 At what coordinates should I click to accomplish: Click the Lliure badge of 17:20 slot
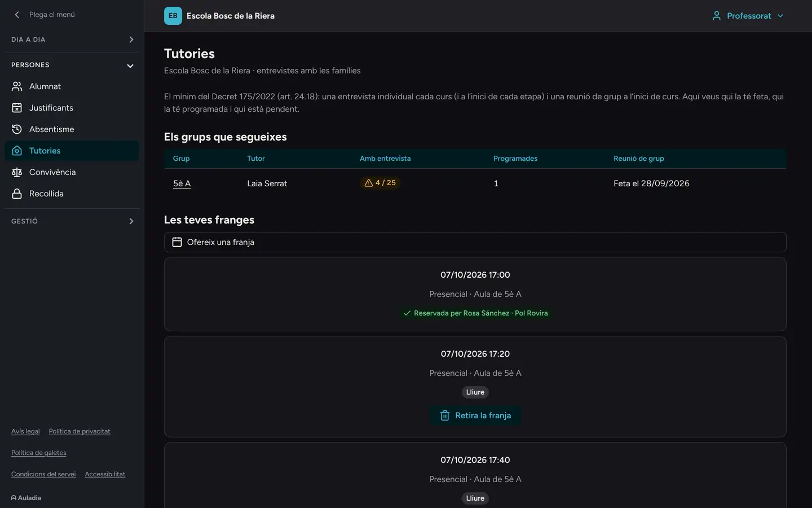pos(475,392)
